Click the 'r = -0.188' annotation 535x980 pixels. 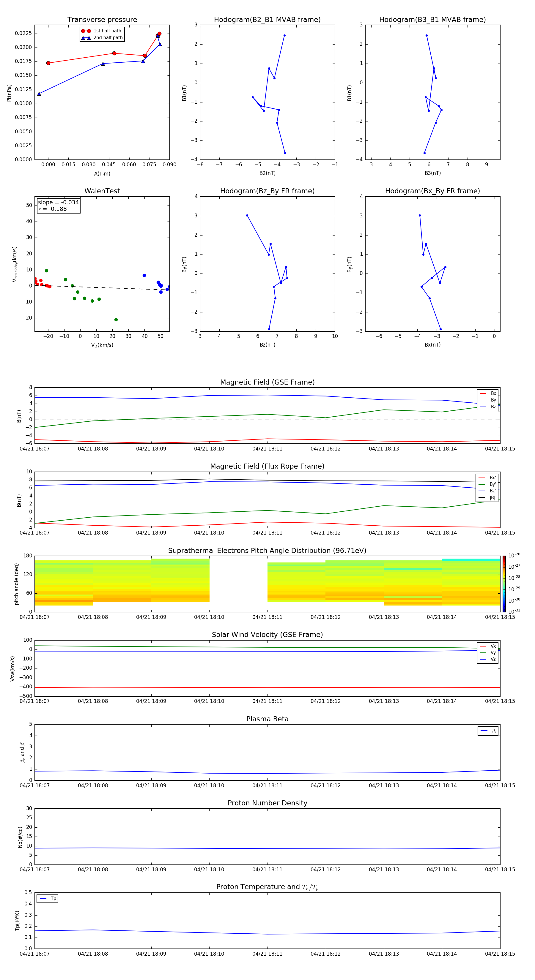[53, 209]
